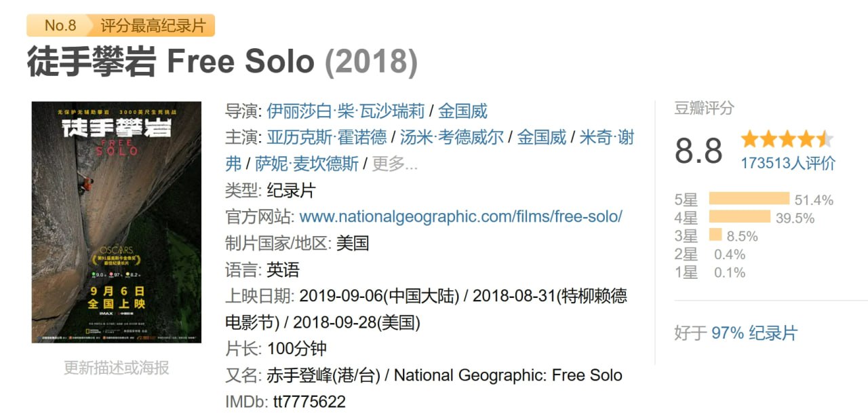Open 97% 纪录片 comparison link
The image size is (868, 420).
pyautogui.click(x=755, y=333)
